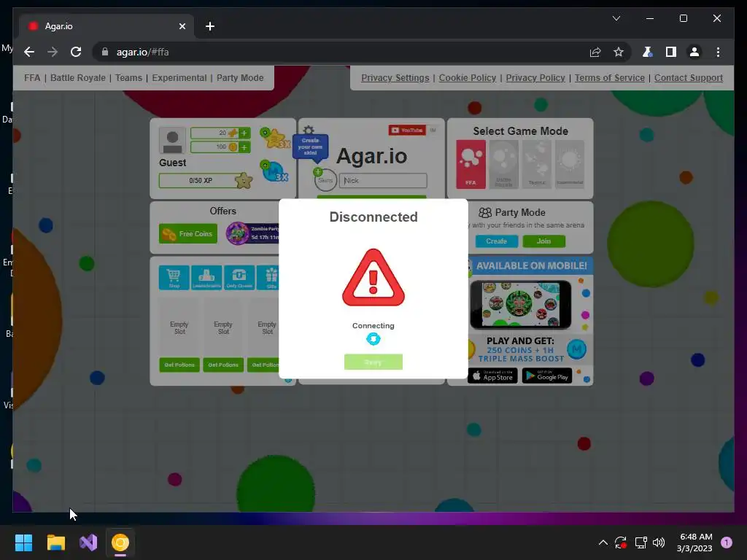Show hidden system tray icons
This screenshot has height=560, width=747.
[603, 542]
